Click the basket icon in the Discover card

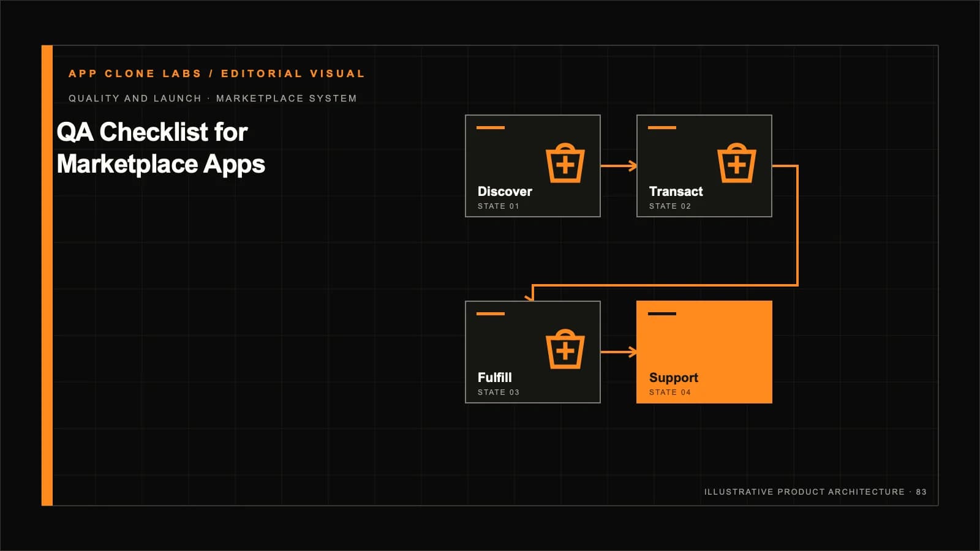[x=565, y=163]
